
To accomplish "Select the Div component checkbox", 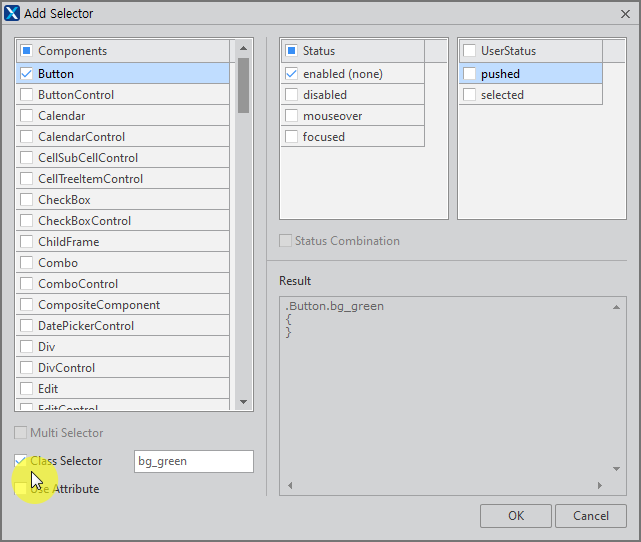I will click(26, 347).
